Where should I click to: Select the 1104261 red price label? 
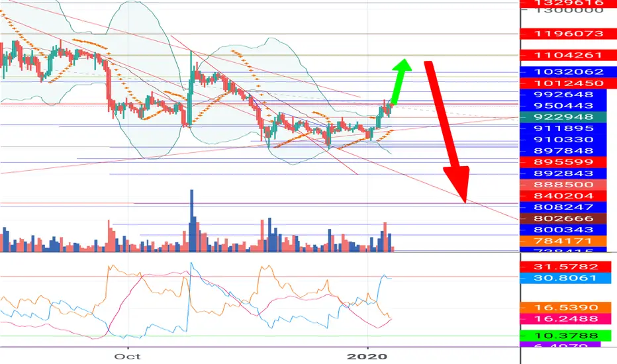point(568,55)
